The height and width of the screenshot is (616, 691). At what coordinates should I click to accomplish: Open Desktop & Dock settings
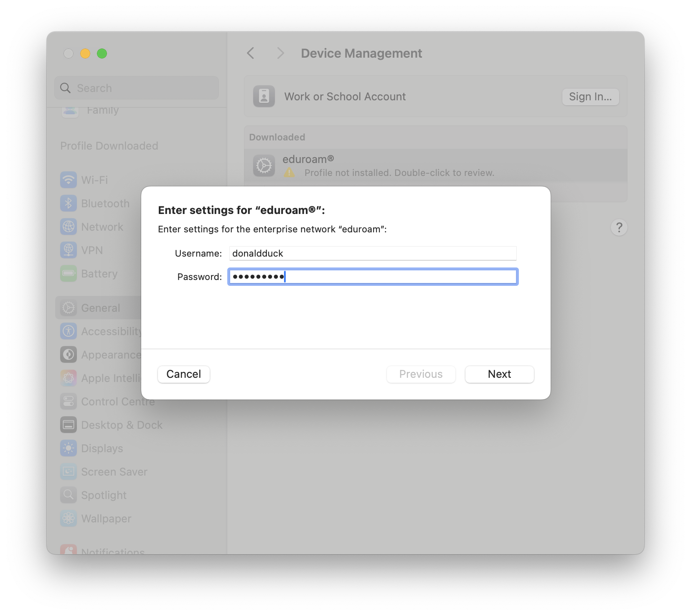coord(121,425)
